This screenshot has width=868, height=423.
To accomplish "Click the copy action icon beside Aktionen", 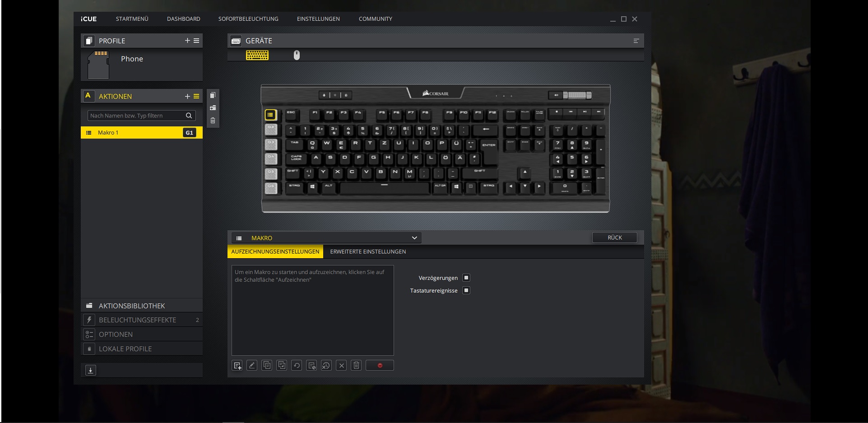I will coord(213,95).
